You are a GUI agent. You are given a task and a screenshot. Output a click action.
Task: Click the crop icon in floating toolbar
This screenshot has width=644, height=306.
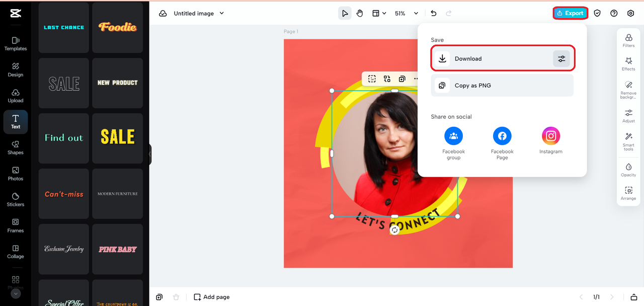[x=372, y=79]
